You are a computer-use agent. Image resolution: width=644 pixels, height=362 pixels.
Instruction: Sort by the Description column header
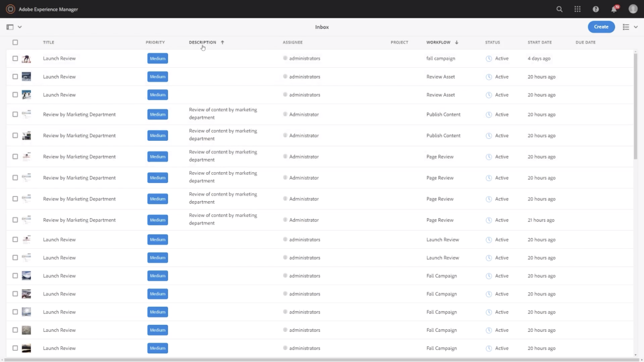point(203,42)
